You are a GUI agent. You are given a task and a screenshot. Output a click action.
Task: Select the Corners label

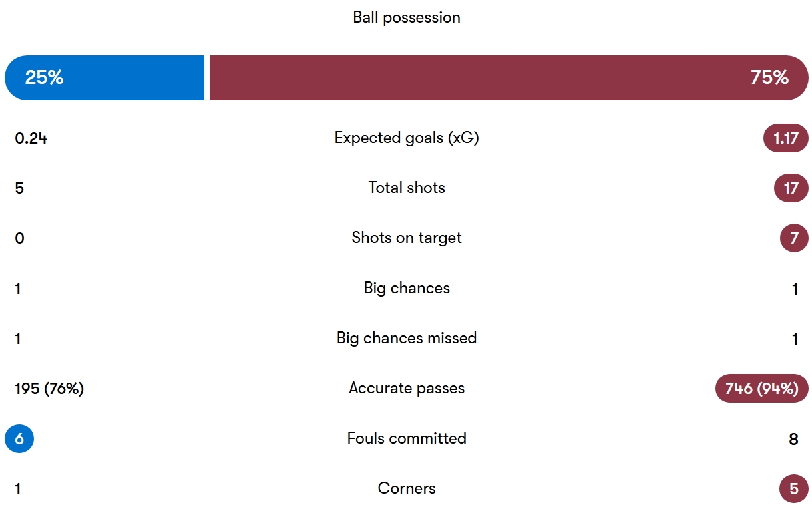click(x=407, y=488)
